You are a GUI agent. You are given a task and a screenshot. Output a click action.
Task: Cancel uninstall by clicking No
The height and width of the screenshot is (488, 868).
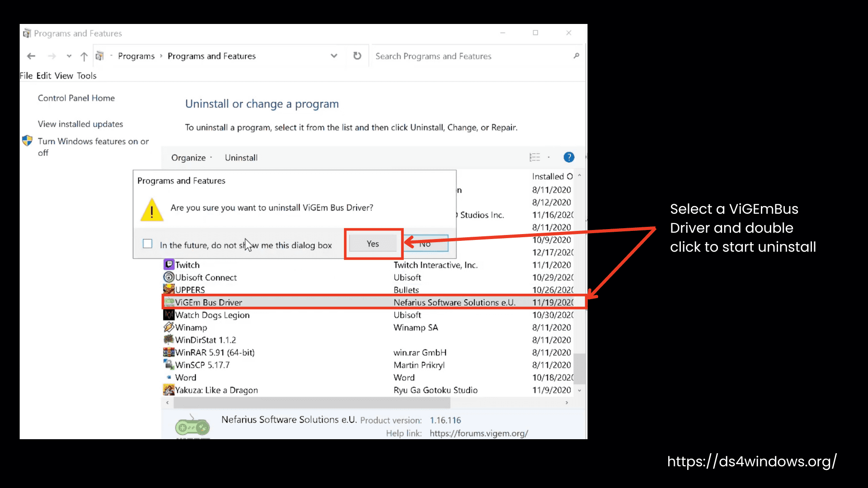coord(425,244)
